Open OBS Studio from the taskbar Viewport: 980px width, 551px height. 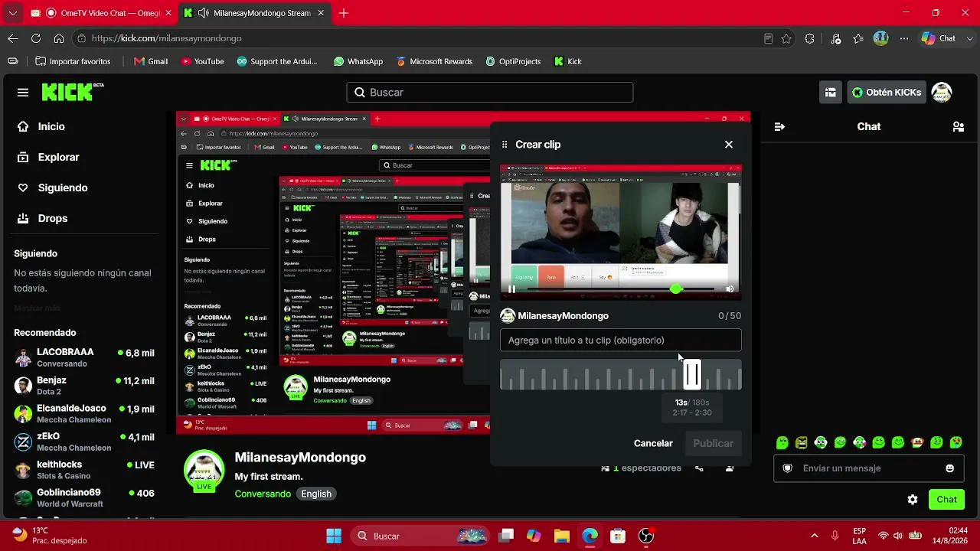point(646,536)
